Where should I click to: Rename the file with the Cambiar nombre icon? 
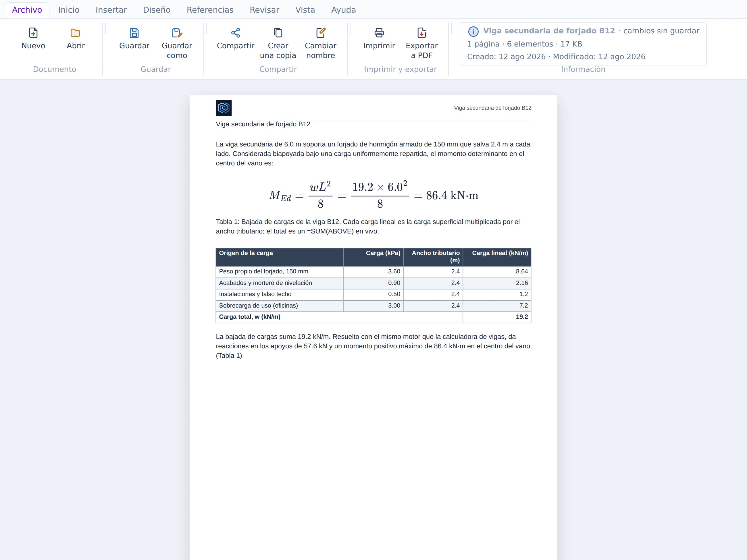tap(320, 33)
